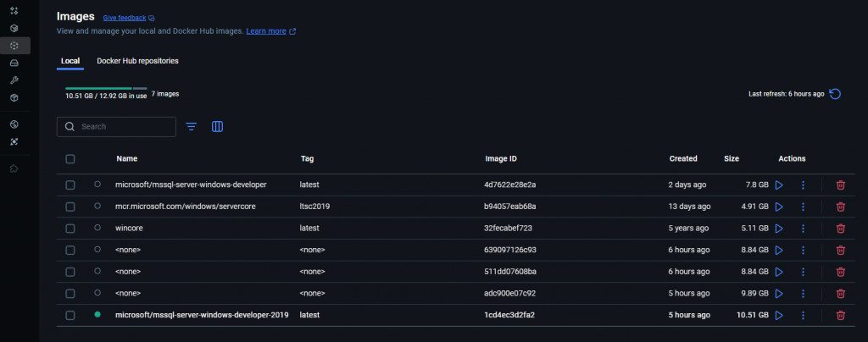Viewport: 868px width, 342px height.
Task: Check the row for image 511dd07608ba
Action: click(70, 272)
